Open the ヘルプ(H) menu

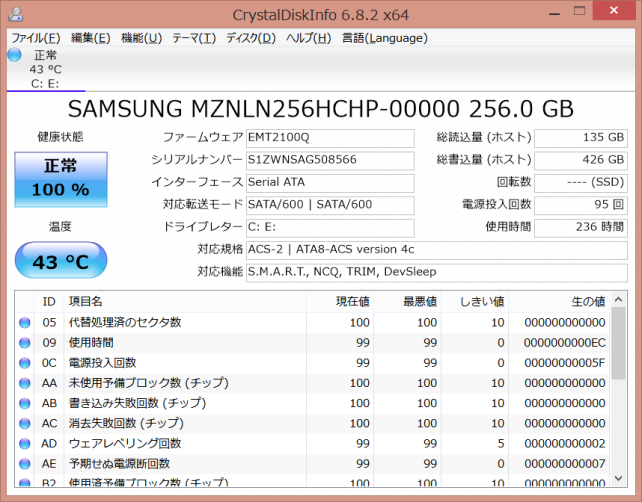(309, 38)
